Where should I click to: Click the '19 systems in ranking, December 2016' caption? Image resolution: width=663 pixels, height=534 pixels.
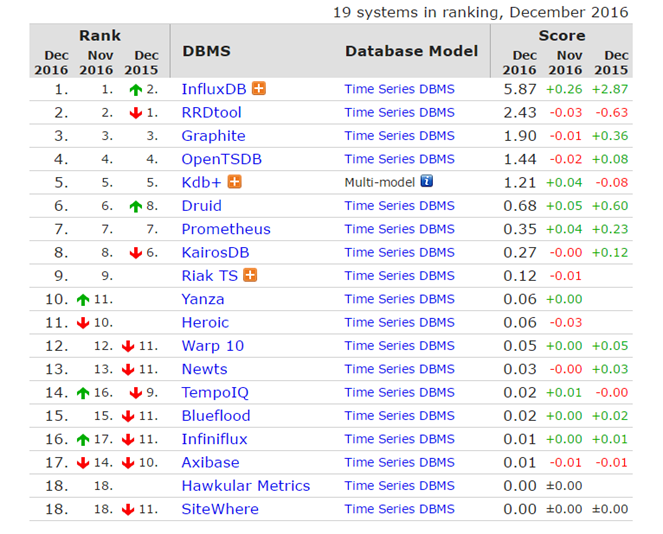(x=481, y=12)
